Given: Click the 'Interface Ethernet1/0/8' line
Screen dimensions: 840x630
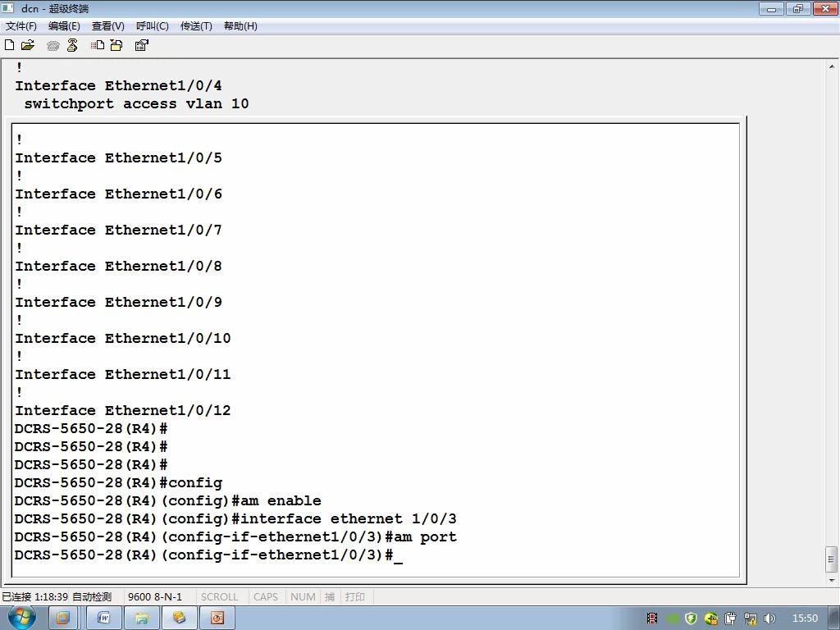Looking at the screenshot, I should click(x=118, y=267).
